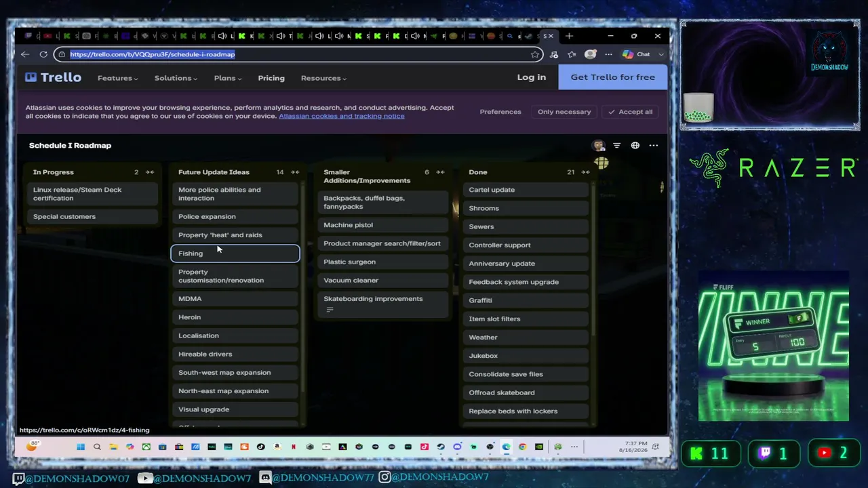Open the browser profile avatar

(591, 54)
